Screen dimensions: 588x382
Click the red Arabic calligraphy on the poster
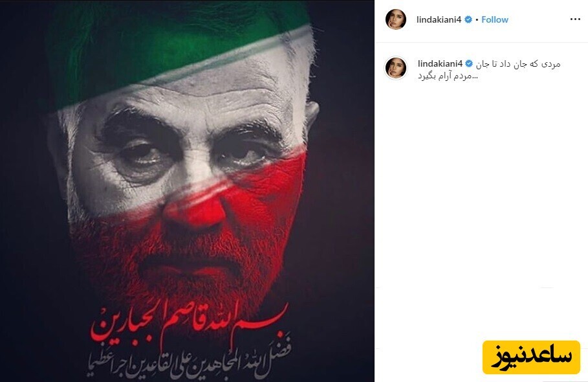click(x=190, y=322)
